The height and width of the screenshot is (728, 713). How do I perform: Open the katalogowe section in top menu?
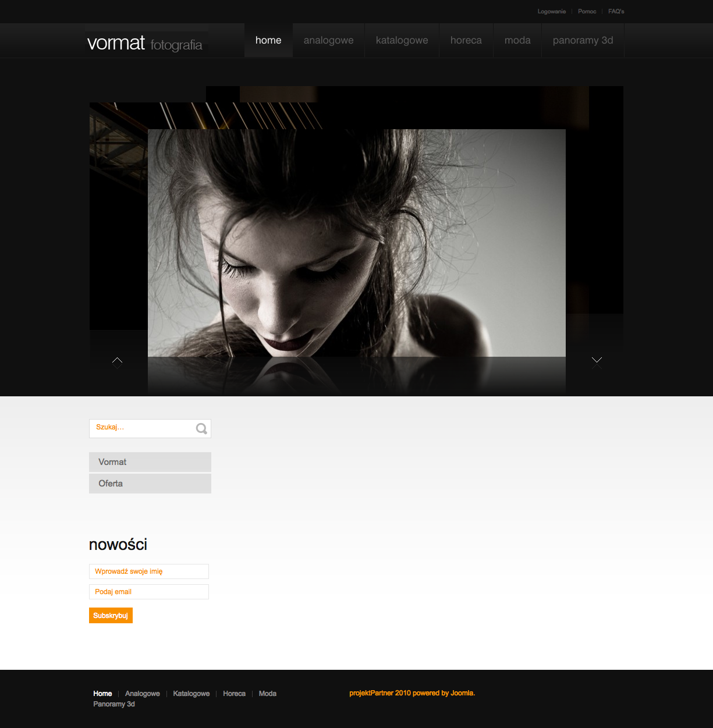pyautogui.click(x=402, y=40)
